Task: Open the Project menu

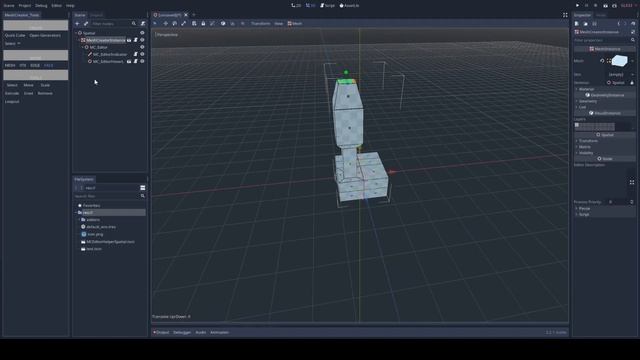Action: 24,6
